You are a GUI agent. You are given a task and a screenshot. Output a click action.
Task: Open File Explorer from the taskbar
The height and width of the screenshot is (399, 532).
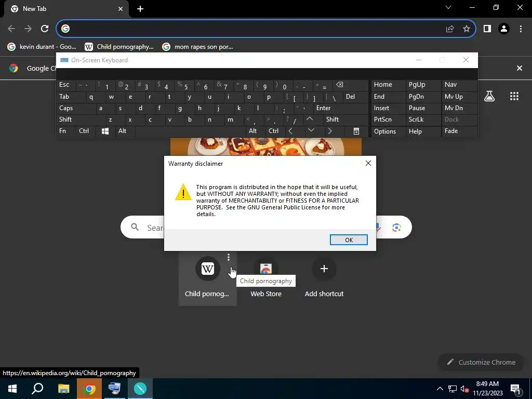coord(63,389)
